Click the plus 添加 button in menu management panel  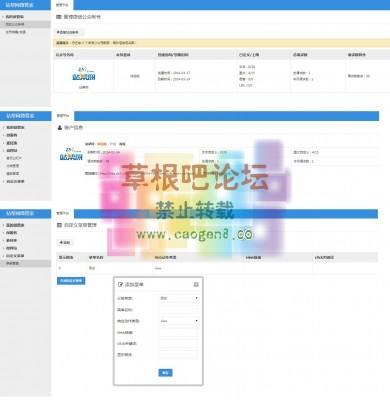[x=65, y=243]
